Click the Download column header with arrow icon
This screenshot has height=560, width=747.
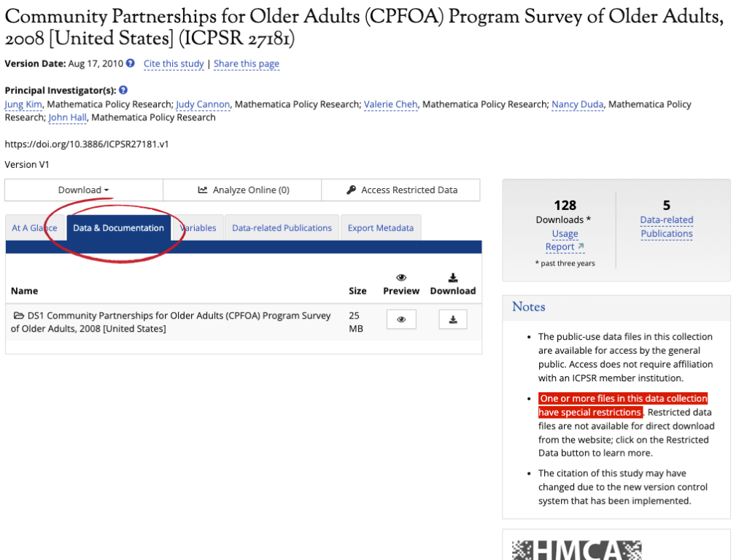pos(452,285)
